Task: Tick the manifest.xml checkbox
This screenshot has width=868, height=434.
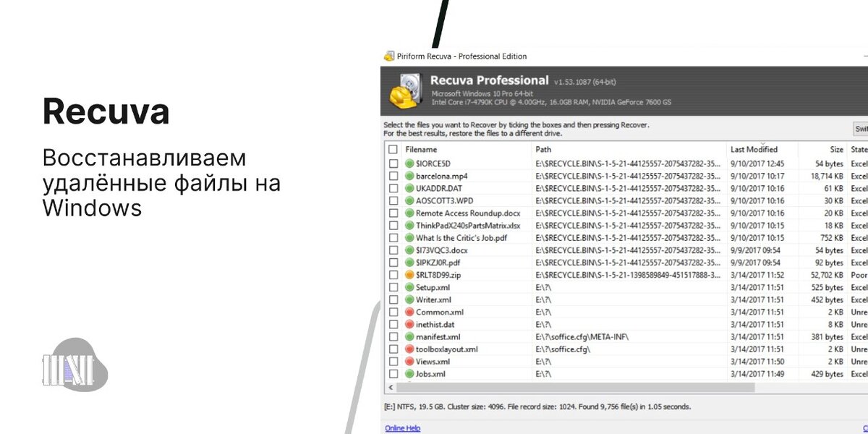Action: coord(393,336)
